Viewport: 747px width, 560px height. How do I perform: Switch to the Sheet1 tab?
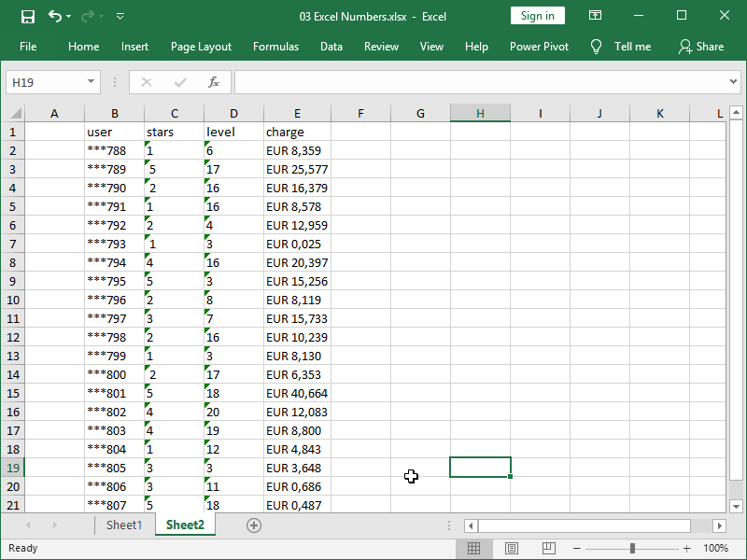click(x=124, y=525)
